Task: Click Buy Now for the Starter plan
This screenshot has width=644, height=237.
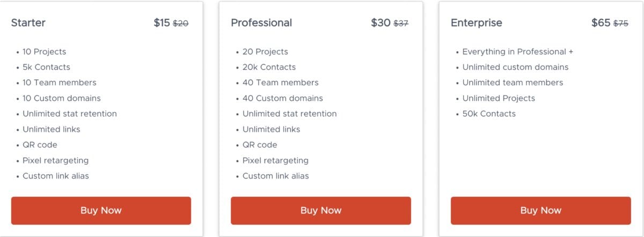Action: coord(101,210)
